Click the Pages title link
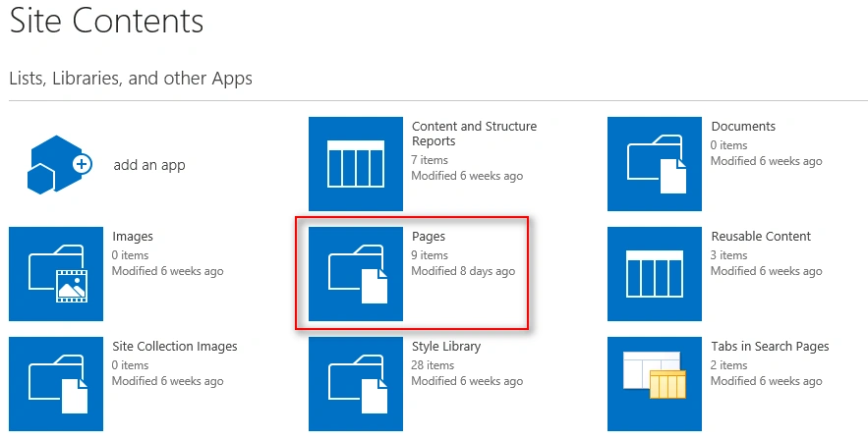This screenshot has height=440, width=868. (429, 237)
